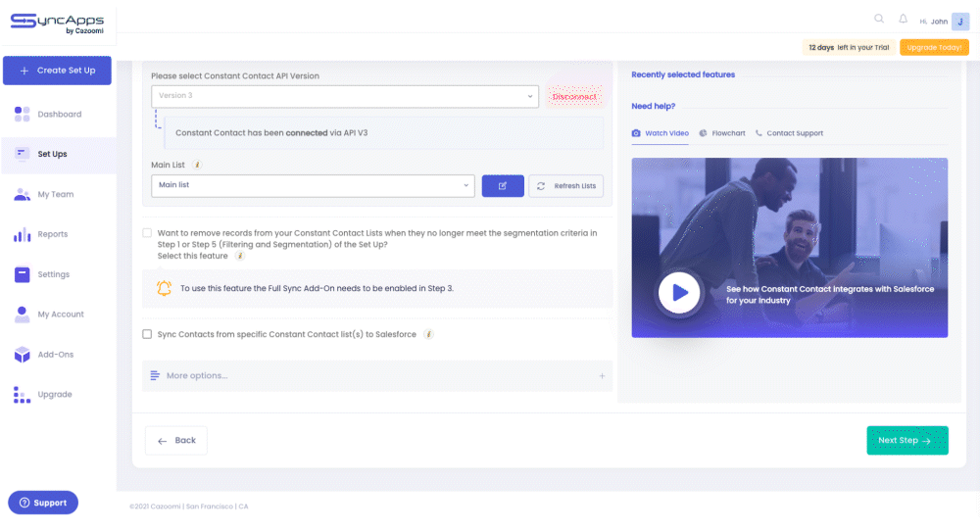Click the Upgrade Today! button
The image size is (980, 531).
(x=934, y=47)
